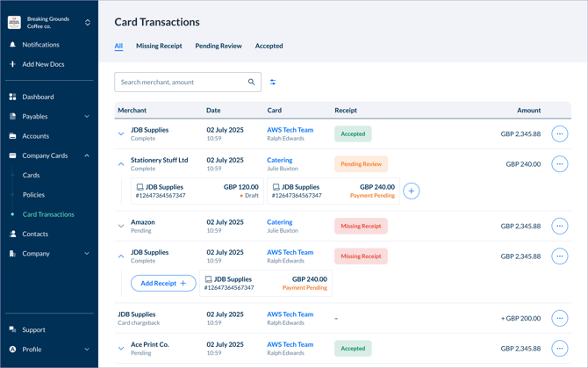This screenshot has width=588, height=368.
Task: Open AWS Tech Team link in chargeback row
Action: click(290, 314)
